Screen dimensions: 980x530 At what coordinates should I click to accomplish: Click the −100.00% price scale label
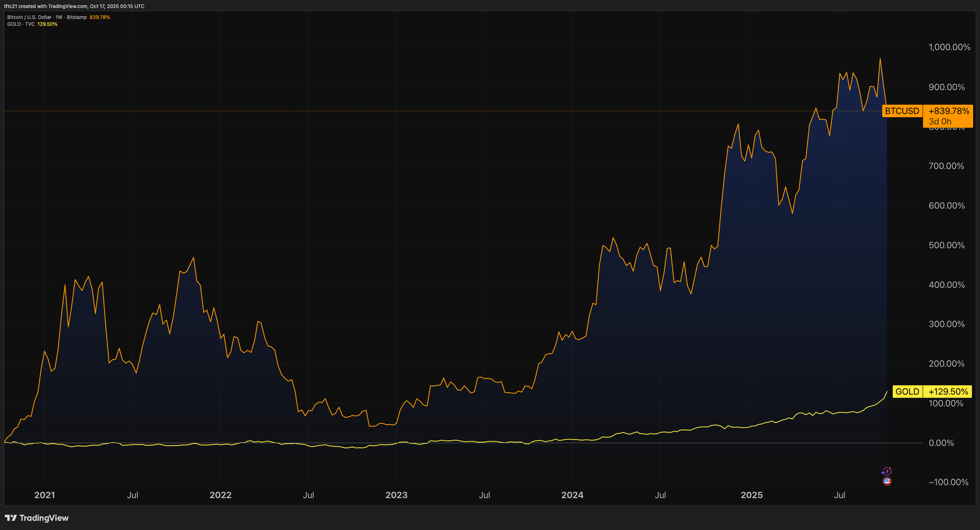tap(948, 482)
